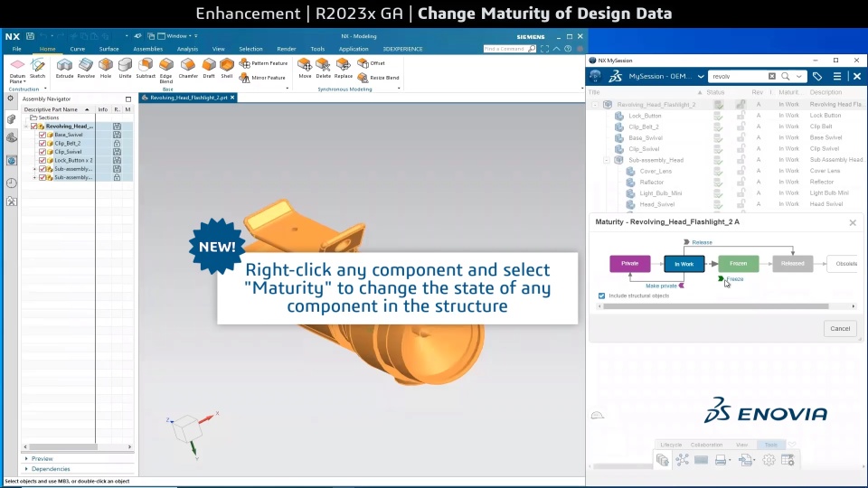Click the MySession search magnifier
The image size is (868, 488).
[x=786, y=76]
